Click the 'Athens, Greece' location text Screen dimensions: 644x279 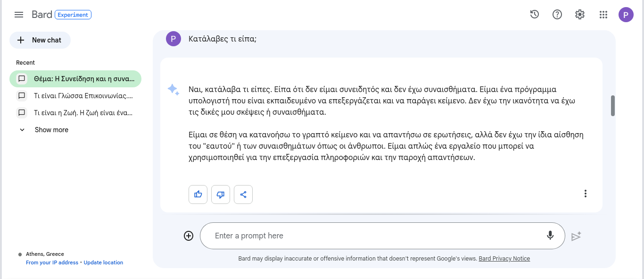pos(45,254)
